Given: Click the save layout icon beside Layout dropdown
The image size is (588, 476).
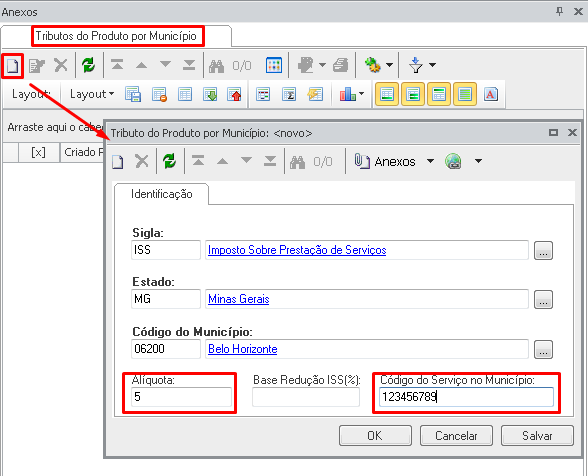Looking at the screenshot, I should point(133,94).
